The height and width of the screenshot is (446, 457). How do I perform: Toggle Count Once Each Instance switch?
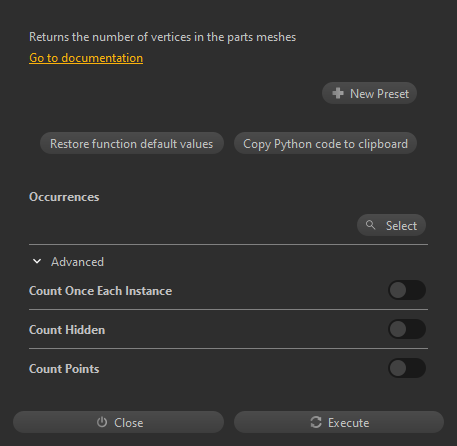click(x=407, y=290)
